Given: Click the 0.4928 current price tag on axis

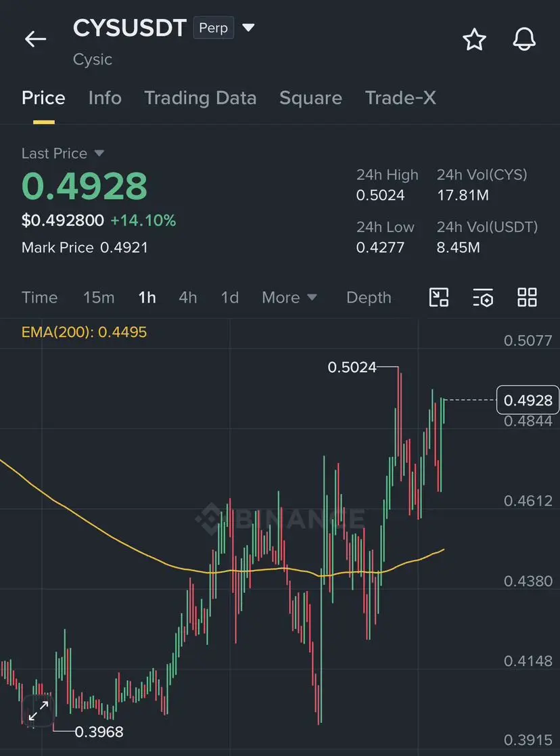Looking at the screenshot, I should (528, 400).
